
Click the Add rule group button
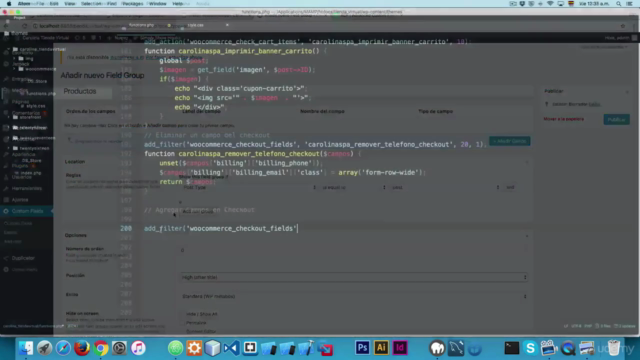pyautogui.click(x=198, y=211)
